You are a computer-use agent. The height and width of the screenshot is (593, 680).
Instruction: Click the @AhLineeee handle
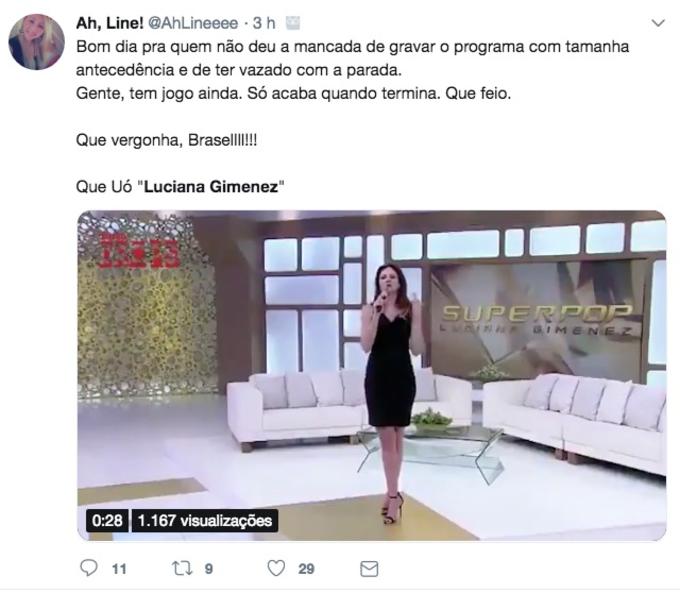click(x=194, y=23)
